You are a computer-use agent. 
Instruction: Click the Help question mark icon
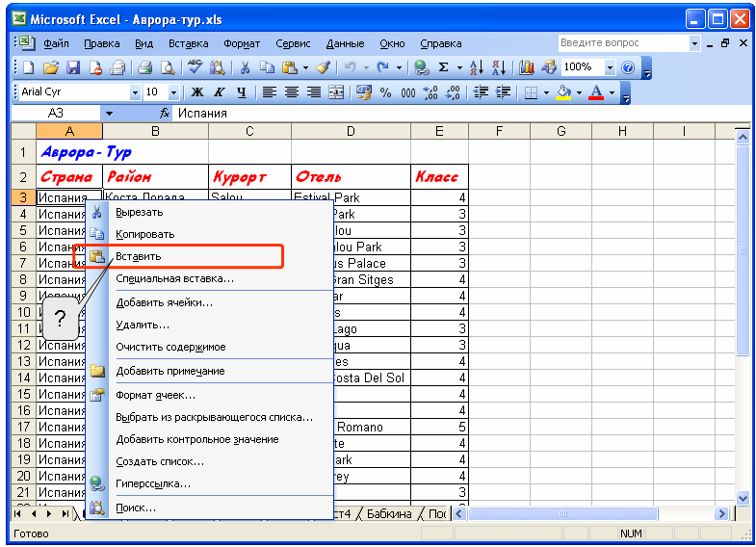628,67
